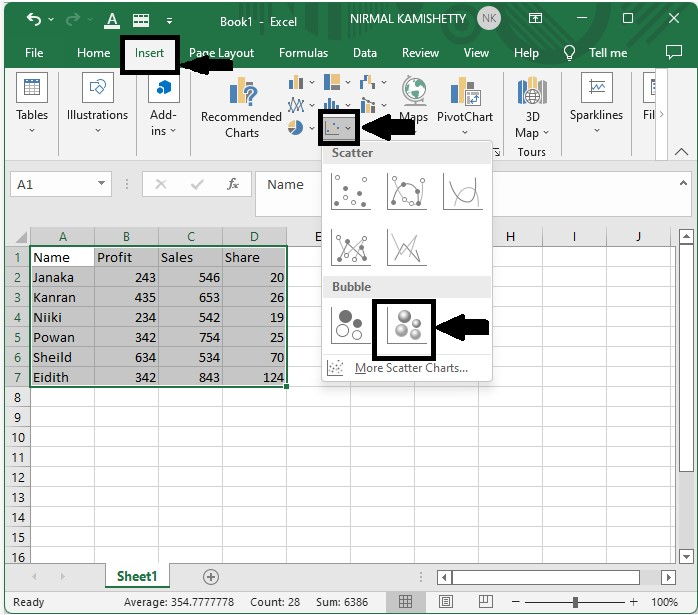This screenshot has width=698, height=615.
Task: Switch to the Home tab
Action: pos(93,53)
